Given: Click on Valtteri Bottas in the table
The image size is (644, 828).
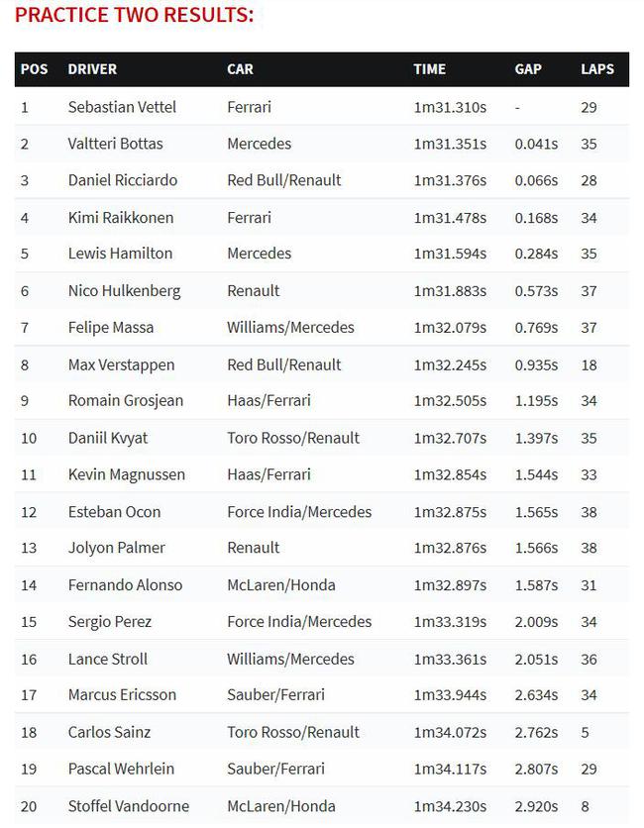Looking at the screenshot, I should [x=116, y=144].
